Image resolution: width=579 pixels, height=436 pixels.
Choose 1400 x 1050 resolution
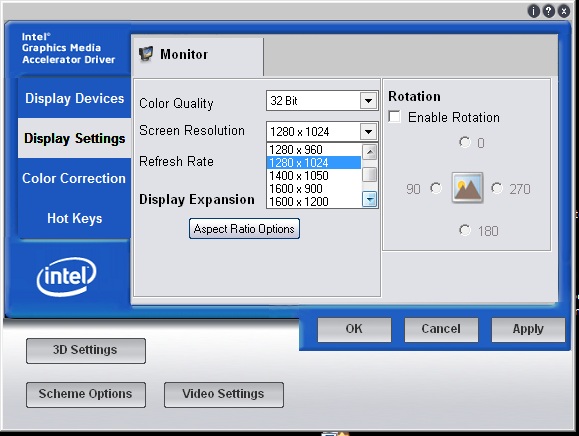pos(314,175)
